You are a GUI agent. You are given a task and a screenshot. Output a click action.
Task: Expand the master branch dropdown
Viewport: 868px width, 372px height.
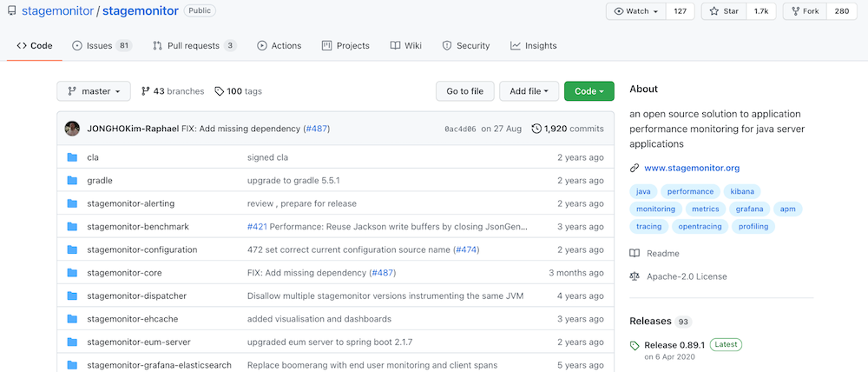(94, 91)
